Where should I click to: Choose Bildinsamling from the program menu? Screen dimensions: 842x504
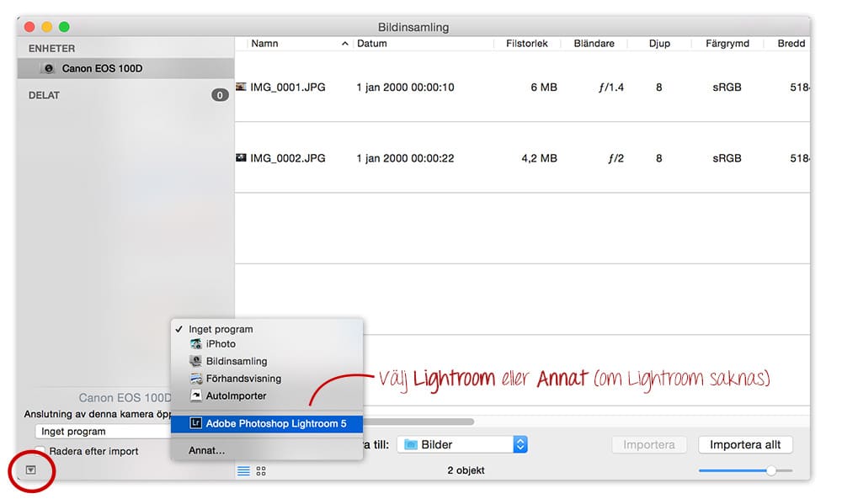(267, 361)
